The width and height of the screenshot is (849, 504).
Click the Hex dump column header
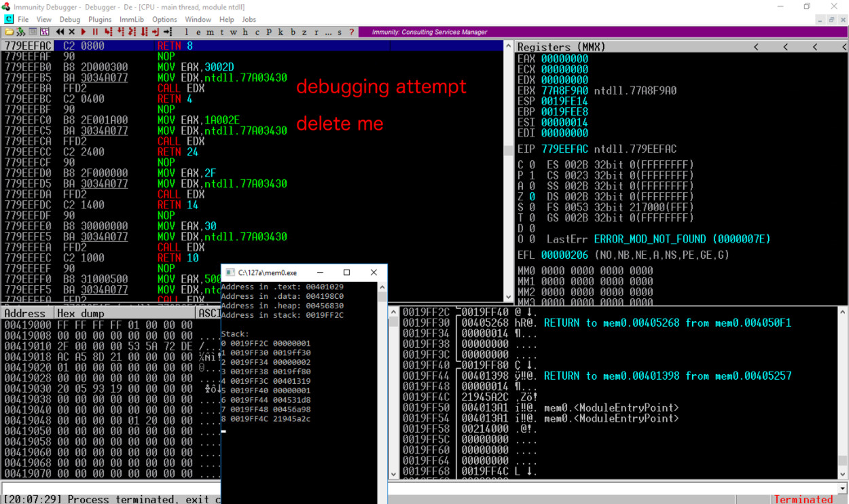[80, 313]
